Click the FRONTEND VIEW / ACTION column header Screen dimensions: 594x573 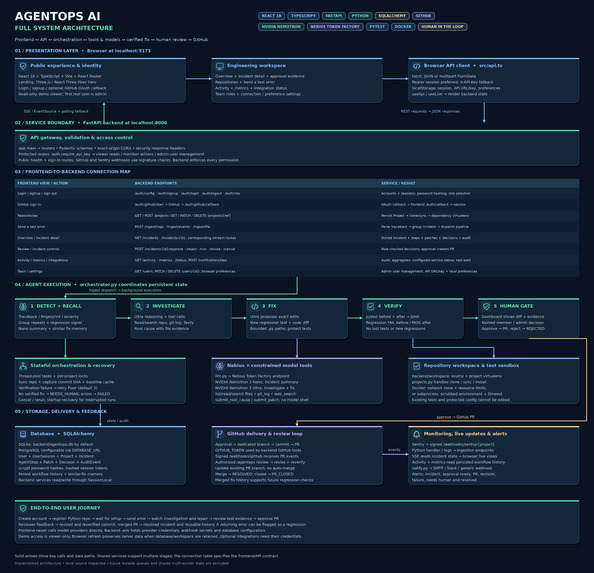(x=42, y=183)
